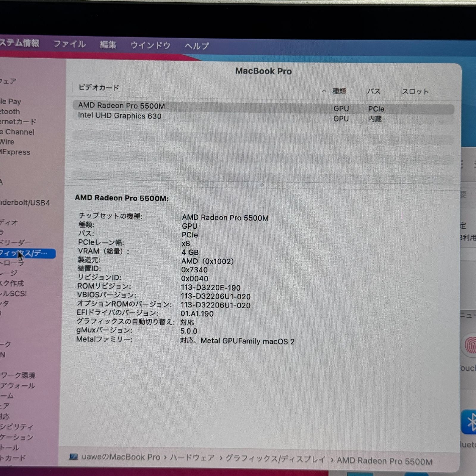The image size is (476, 476).
Task: Select the NVMExpress sidebar item
Action: coord(15,152)
